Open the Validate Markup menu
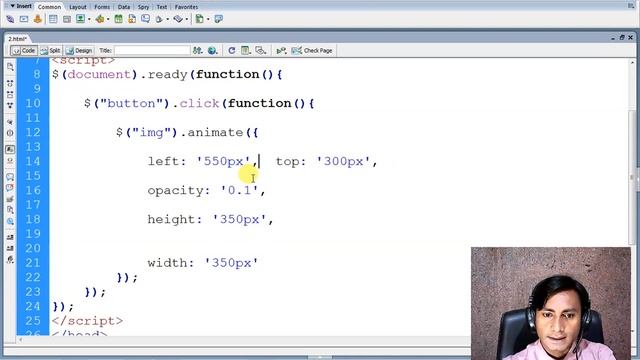The height and width of the screenshot is (360, 640). [x=281, y=51]
